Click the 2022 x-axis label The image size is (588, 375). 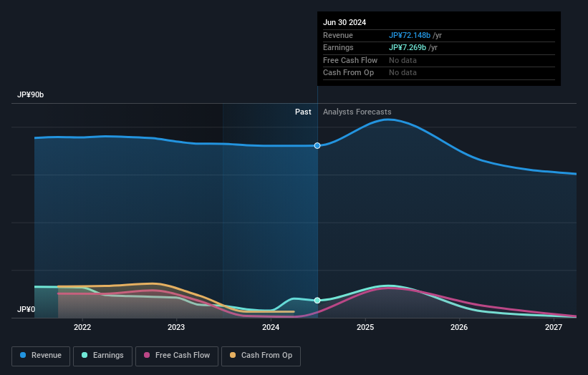tap(82, 328)
